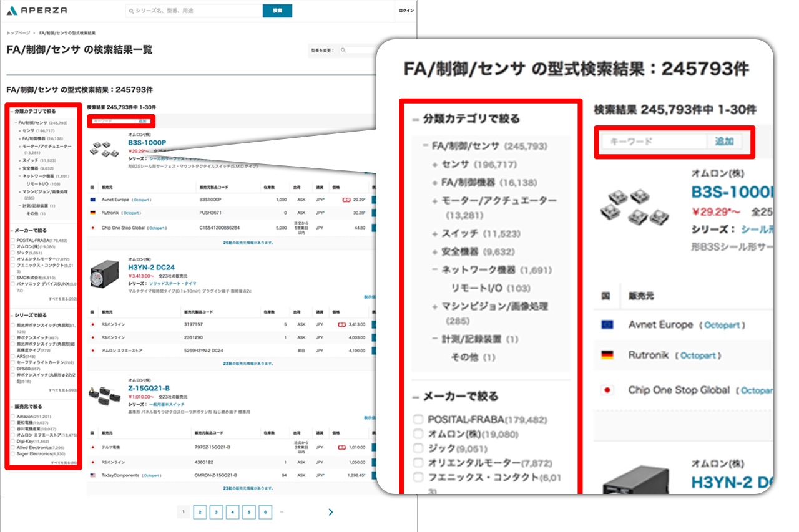Click the Japan flag beside Chip One Stop Global in the enlarged view
Screen dimensions: 799x532
(x=607, y=390)
